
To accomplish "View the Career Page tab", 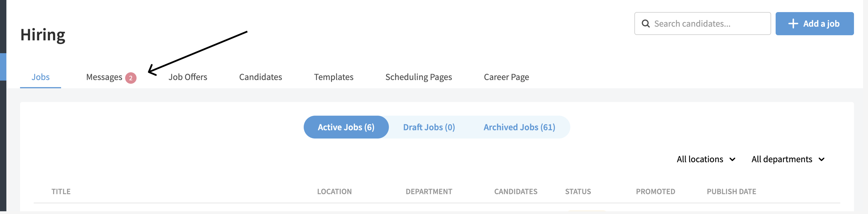I will (x=506, y=77).
